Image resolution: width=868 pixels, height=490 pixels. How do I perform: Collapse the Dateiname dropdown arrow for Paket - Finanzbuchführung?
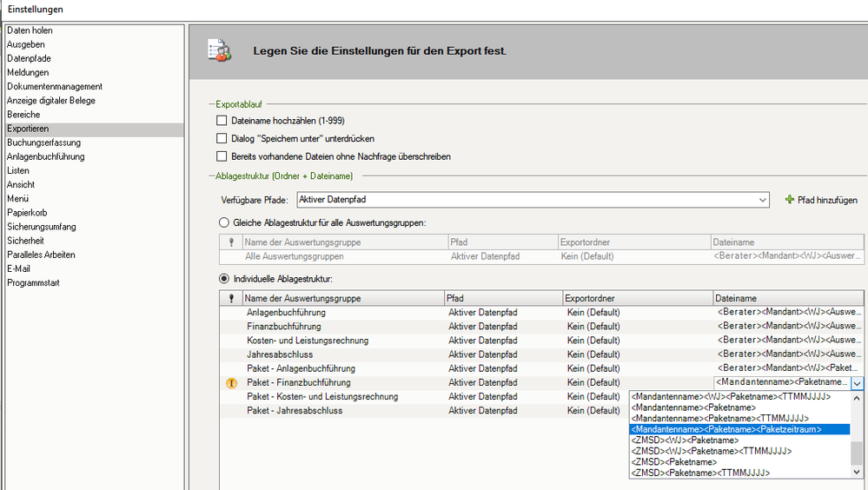[857, 382]
